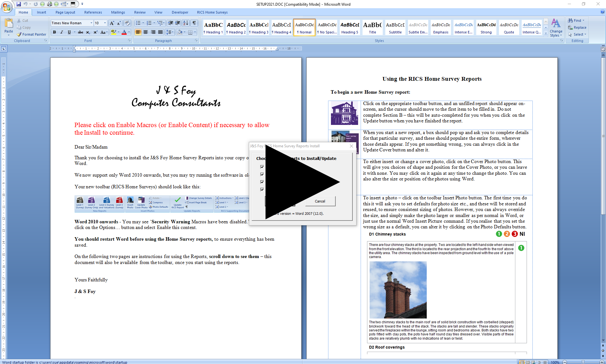
Task: Switch to the Page Layout tab
Action: pos(65,12)
